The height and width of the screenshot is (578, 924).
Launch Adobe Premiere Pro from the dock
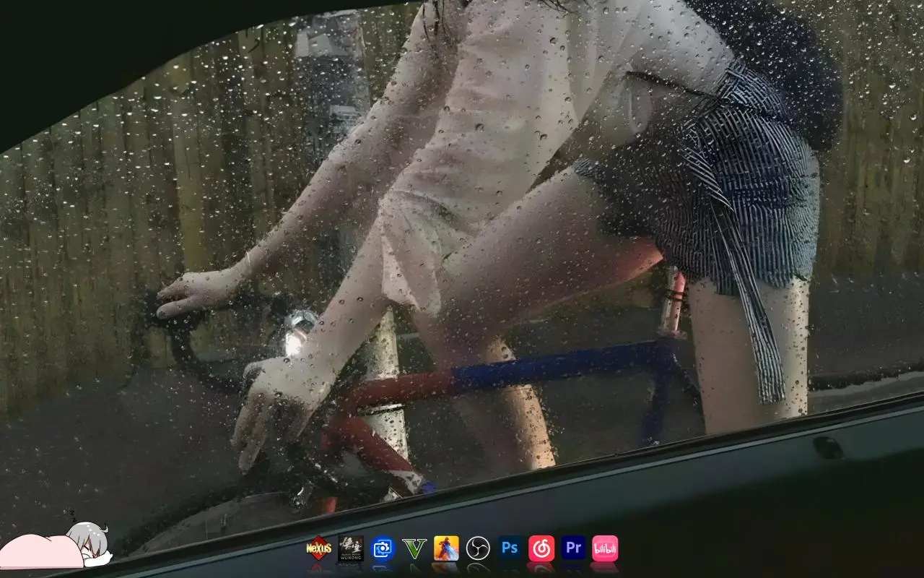(573, 548)
